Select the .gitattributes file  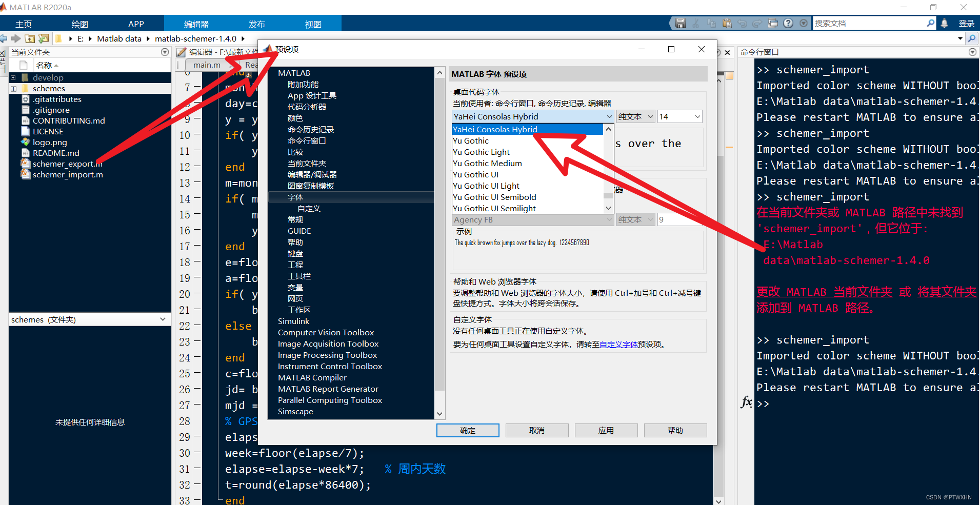(57, 99)
